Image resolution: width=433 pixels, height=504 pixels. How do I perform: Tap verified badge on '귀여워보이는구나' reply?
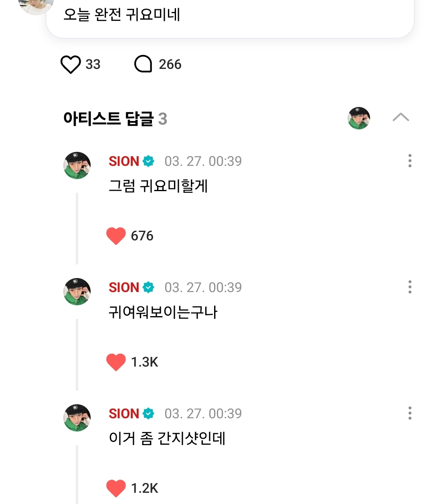149,287
